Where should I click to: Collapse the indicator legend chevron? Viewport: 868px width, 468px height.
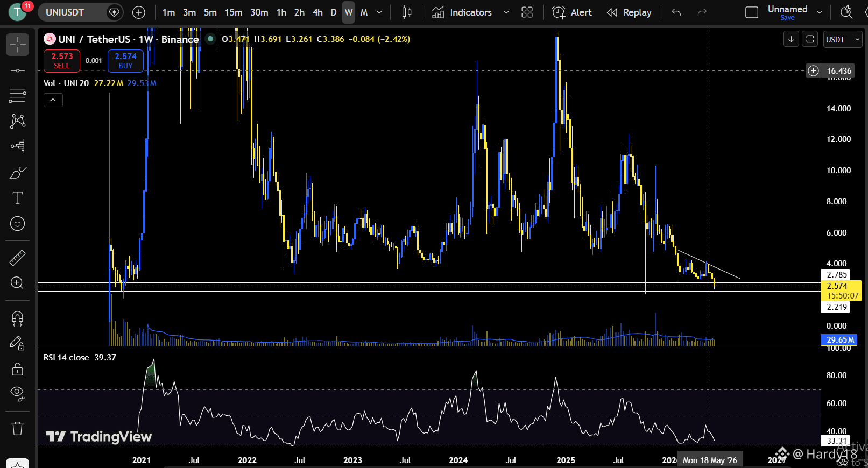tap(53, 100)
